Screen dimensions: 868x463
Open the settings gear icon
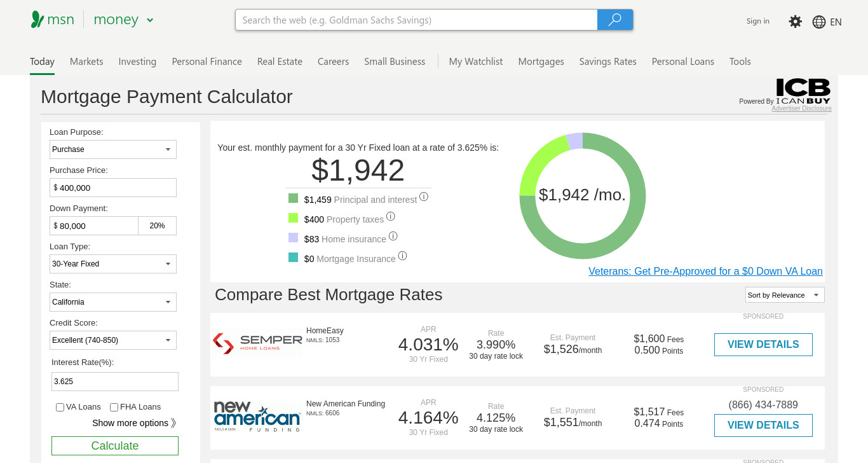pyautogui.click(x=795, y=22)
